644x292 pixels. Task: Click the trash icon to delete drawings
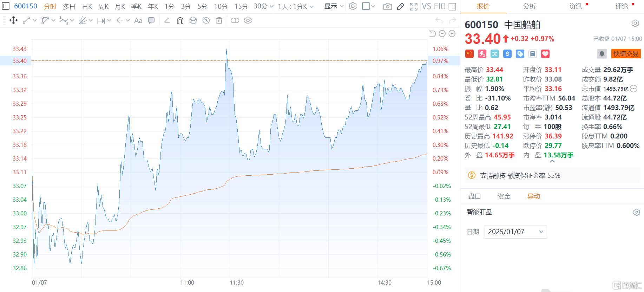coord(219,21)
